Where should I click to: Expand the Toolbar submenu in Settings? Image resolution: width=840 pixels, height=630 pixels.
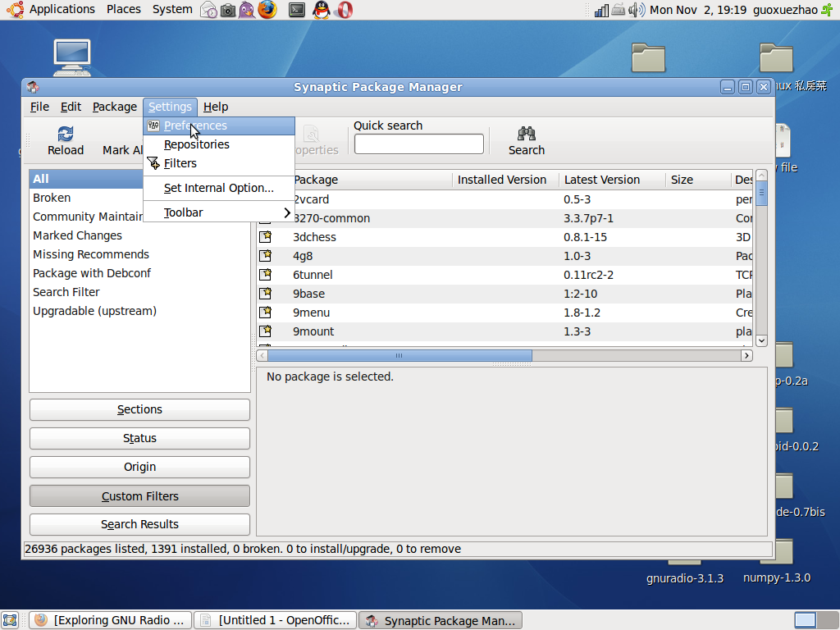(x=219, y=212)
